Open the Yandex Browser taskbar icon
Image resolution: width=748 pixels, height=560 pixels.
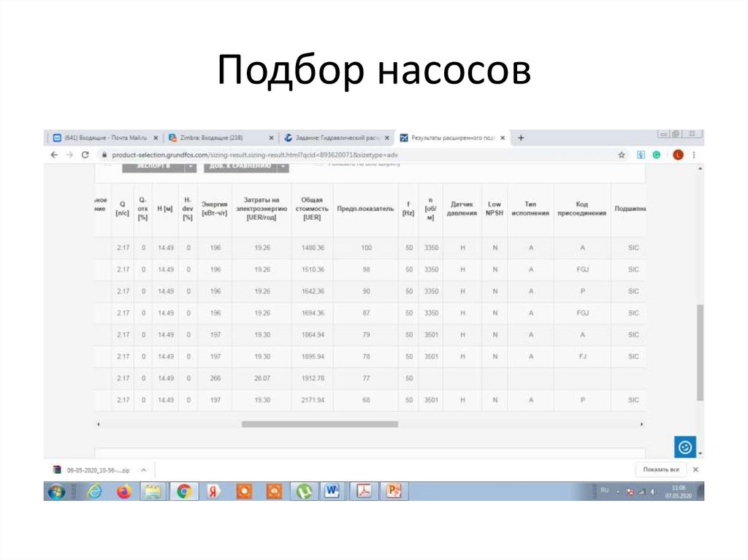tap(214, 491)
